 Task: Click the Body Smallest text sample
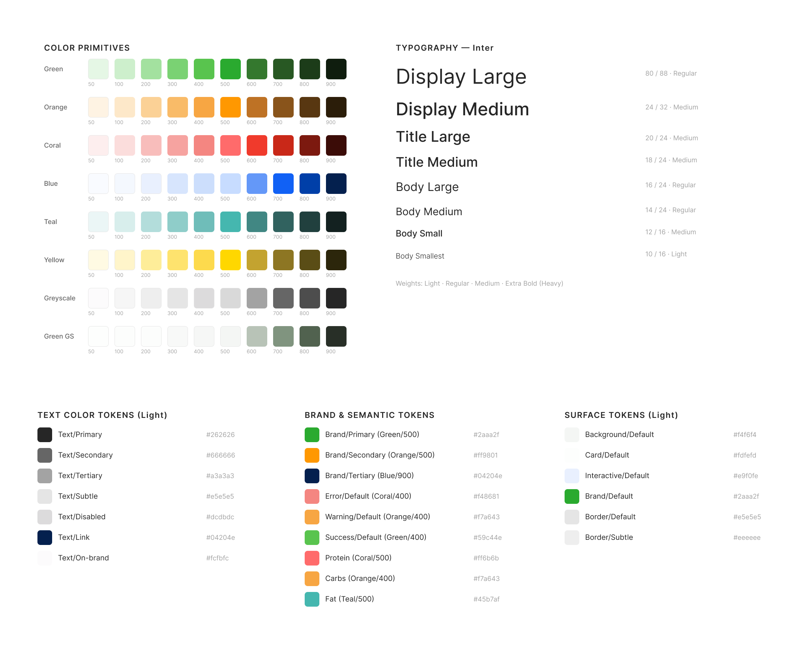click(420, 256)
